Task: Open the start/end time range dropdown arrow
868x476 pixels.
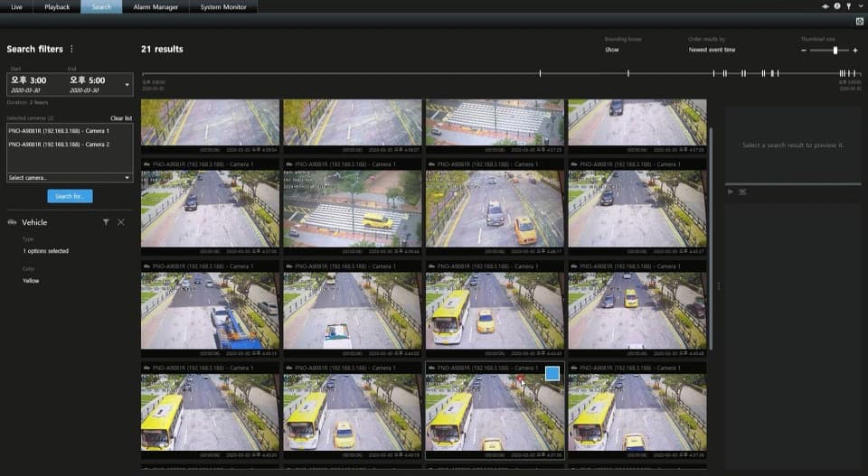Action: pyautogui.click(x=127, y=85)
